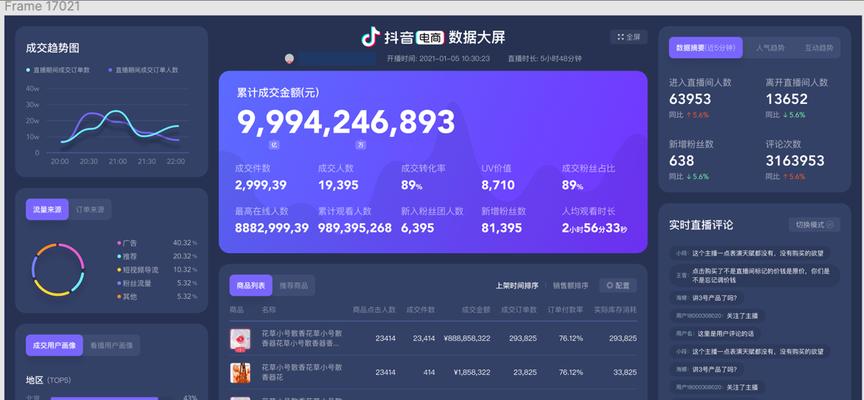Click the 21:00 tick on the trend chart

click(117, 161)
